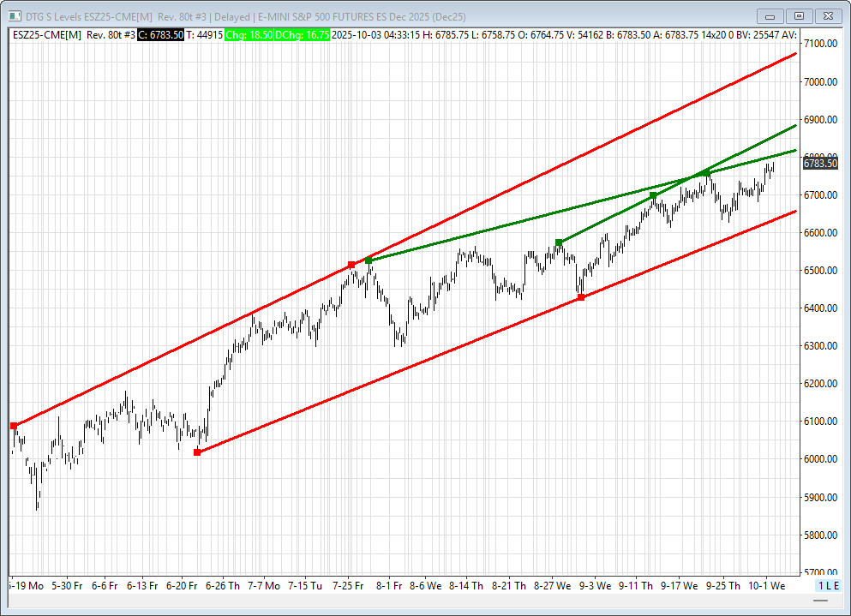Viewport: 851px width, 616px height.
Task: Click the '1 L E' indicator box at bottom right
Action: tap(828, 585)
